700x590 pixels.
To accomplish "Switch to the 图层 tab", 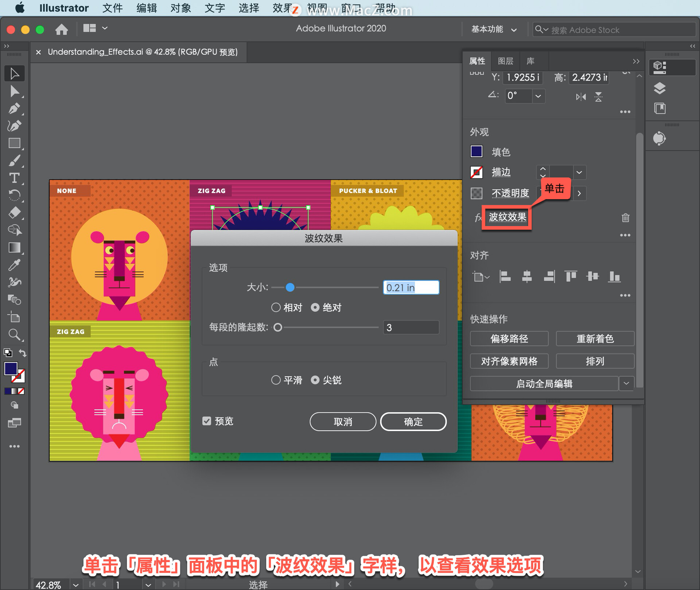I will (506, 61).
